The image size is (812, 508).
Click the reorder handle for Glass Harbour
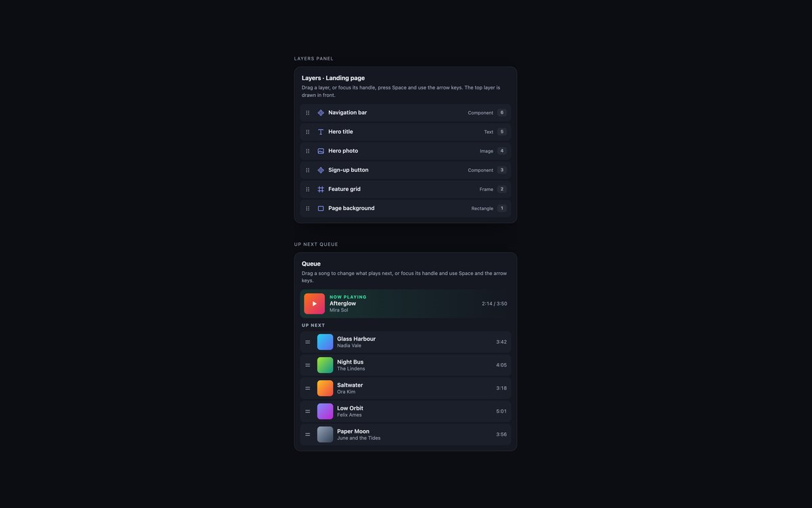click(x=308, y=342)
